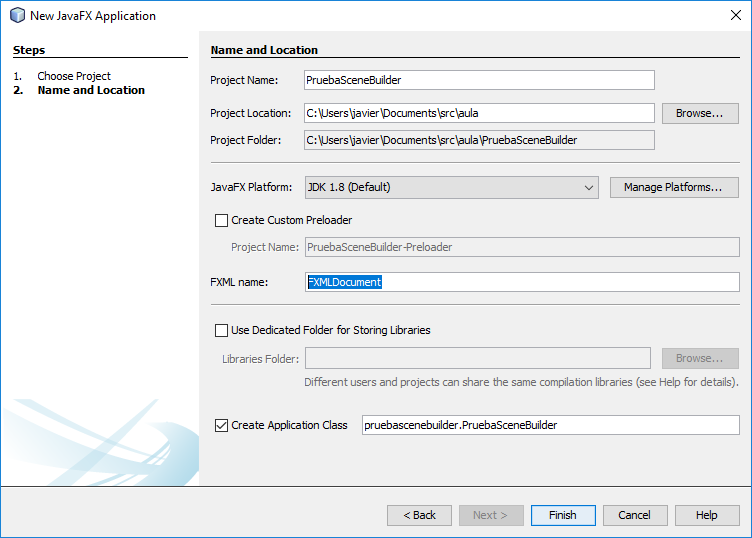752x538 pixels.
Task: Click the Project Name text field
Action: pyautogui.click(x=479, y=80)
